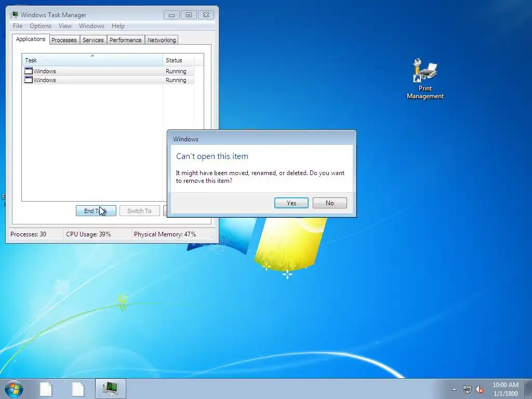532x399 pixels.
Task: Open the muted volume tray icon
Action: pos(480,389)
